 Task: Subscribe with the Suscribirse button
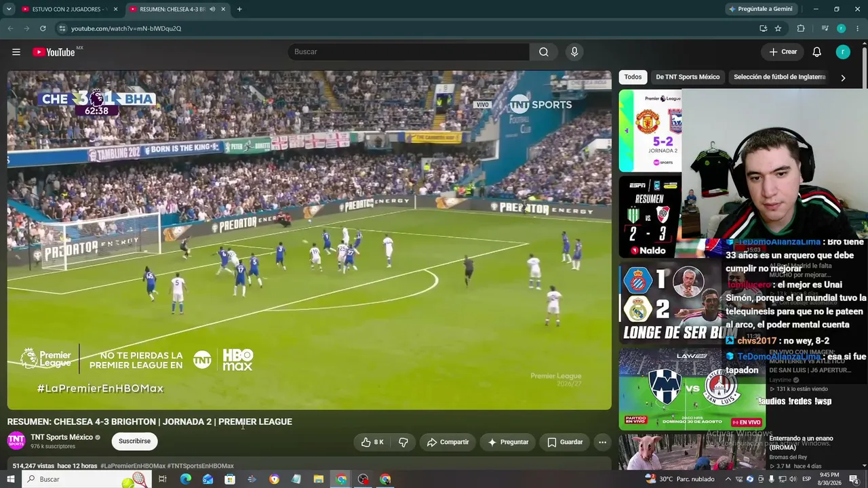(x=135, y=441)
